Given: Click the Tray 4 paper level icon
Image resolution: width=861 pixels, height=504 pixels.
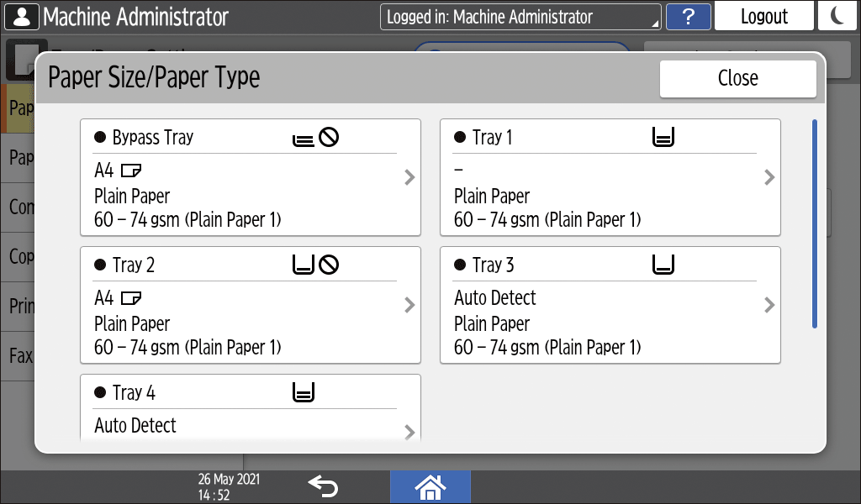Looking at the screenshot, I should coord(303,392).
